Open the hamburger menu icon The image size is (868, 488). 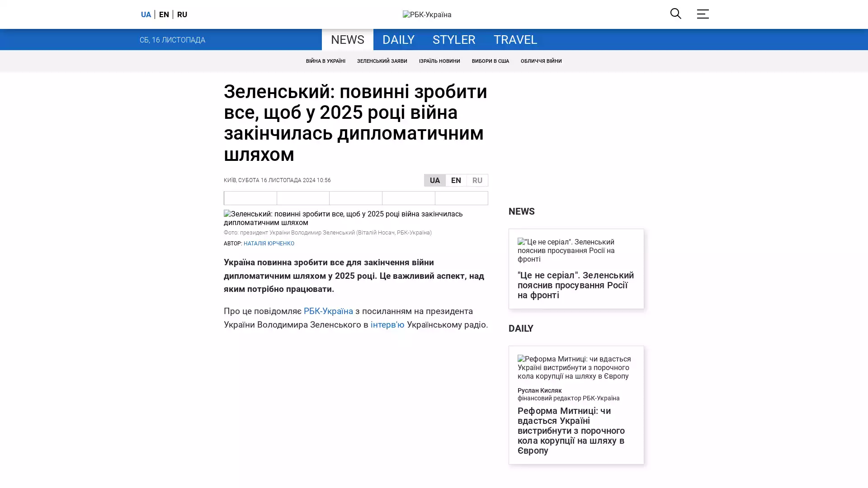pyautogui.click(x=703, y=14)
